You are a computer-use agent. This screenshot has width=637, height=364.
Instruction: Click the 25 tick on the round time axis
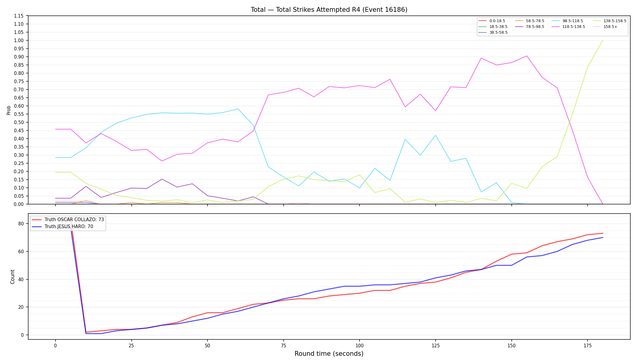(x=131, y=345)
